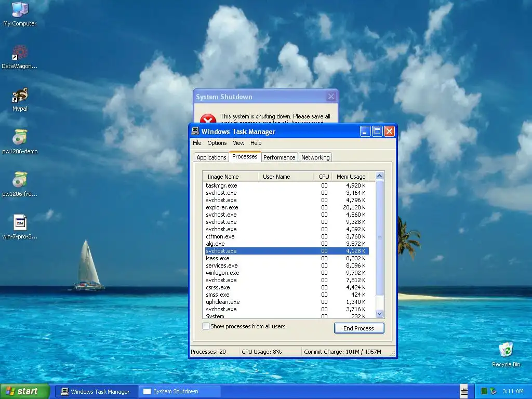Maximize the Windows Task Manager window
The height and width of the screenshot is (399, 532).
[x=377, y=131]
